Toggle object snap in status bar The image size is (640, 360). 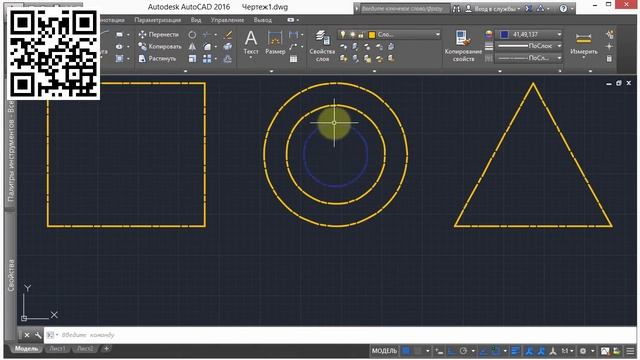tap(496, 351)
